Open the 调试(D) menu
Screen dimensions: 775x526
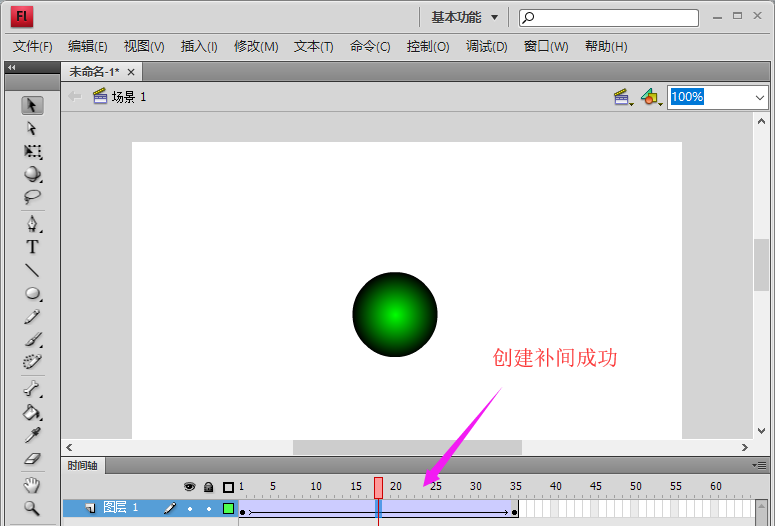coord(486,46)
